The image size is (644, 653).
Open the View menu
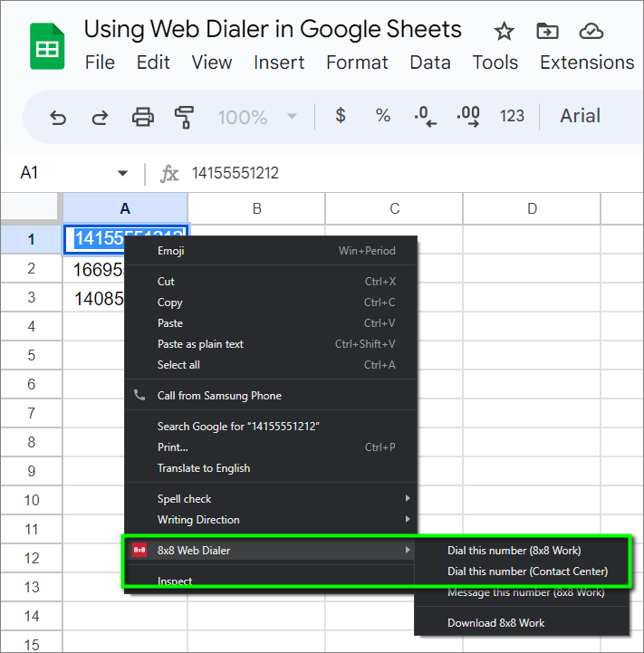[x=212, y=62]
